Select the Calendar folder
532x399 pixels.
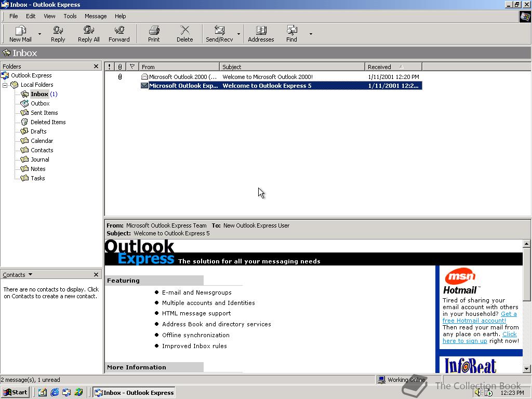coord(42,141)
